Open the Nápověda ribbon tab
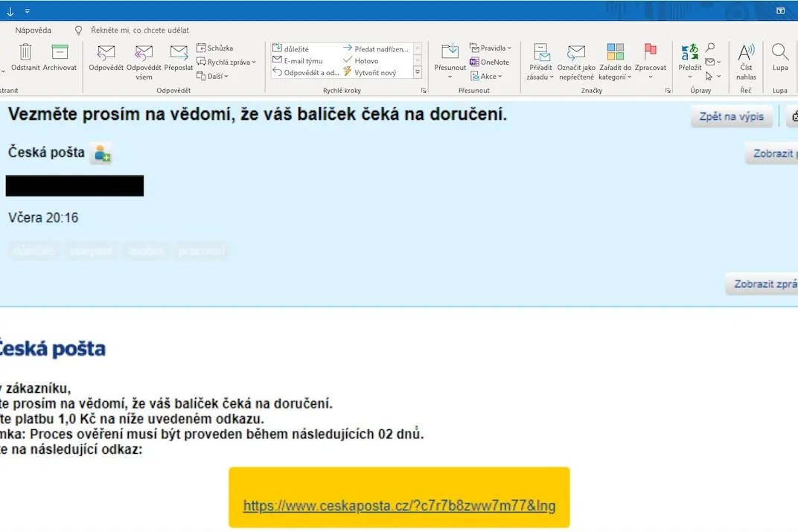Screen dimensions: 798x532 point(33,30)
